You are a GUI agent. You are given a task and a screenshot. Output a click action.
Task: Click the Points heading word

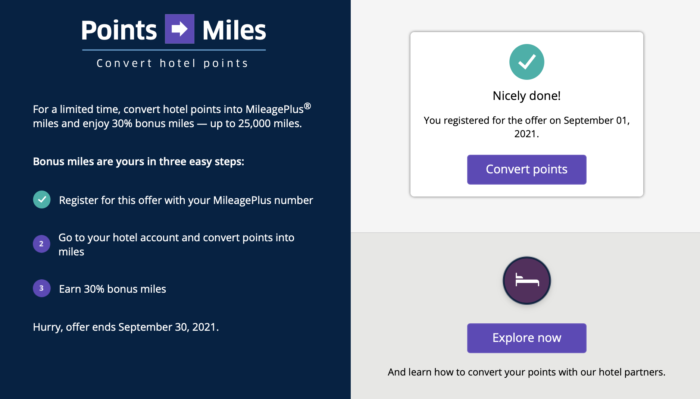tap(119, 30)
